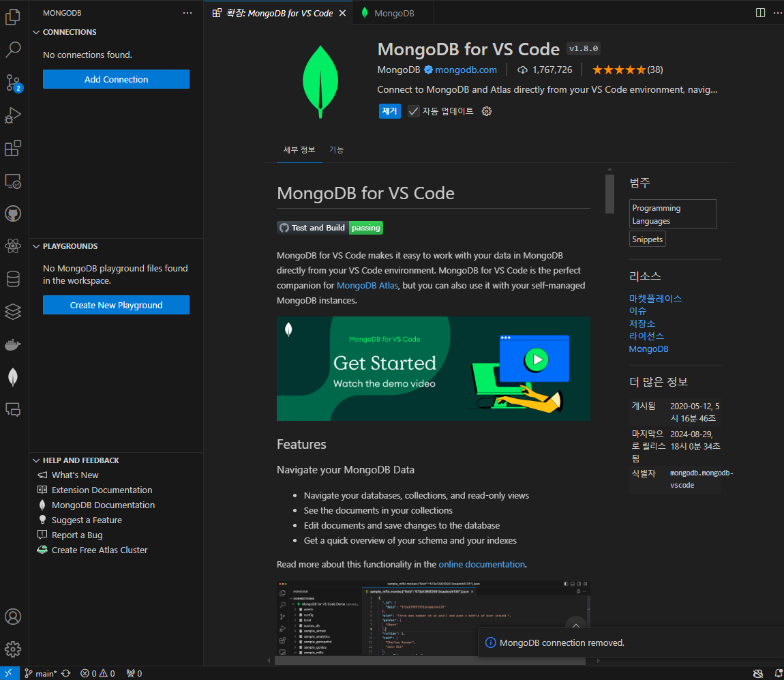Open 라이선스 resource link
Viewport: 784px width, 680px height.
646,336
